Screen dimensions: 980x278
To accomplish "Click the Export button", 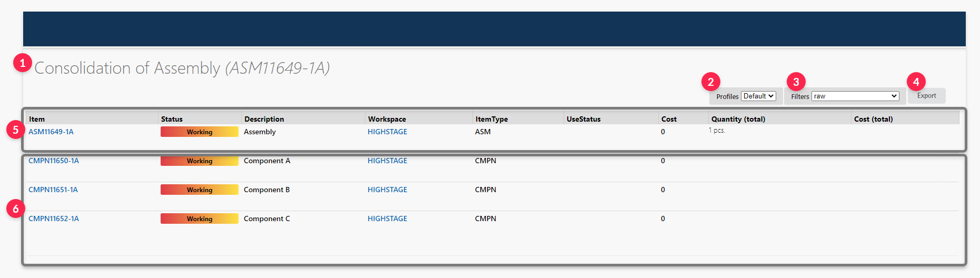I will 926,96.
